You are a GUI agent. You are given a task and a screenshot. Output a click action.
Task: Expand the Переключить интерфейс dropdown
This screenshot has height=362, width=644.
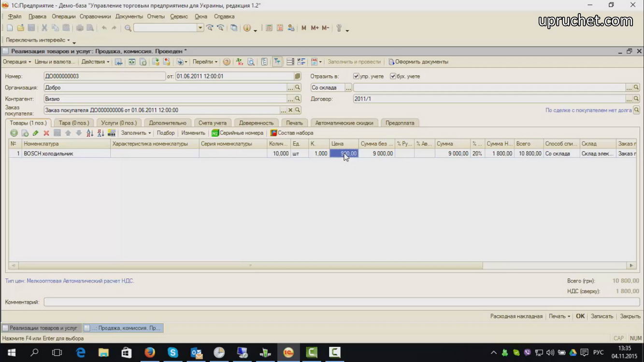38,40
